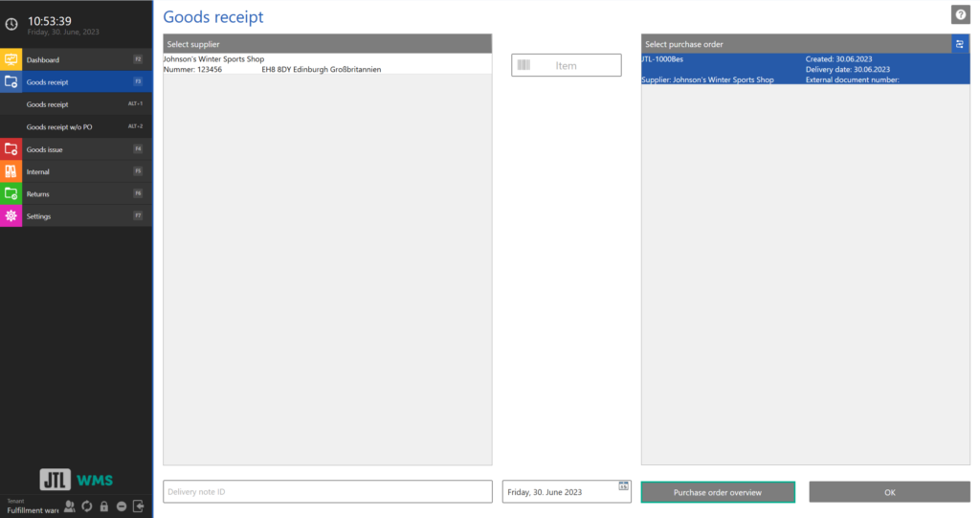The width and height of the screenshot is (980, 518).
Task: Select the orange Internal binders icon
Action: pyautogui.click(x=11, y=171)
